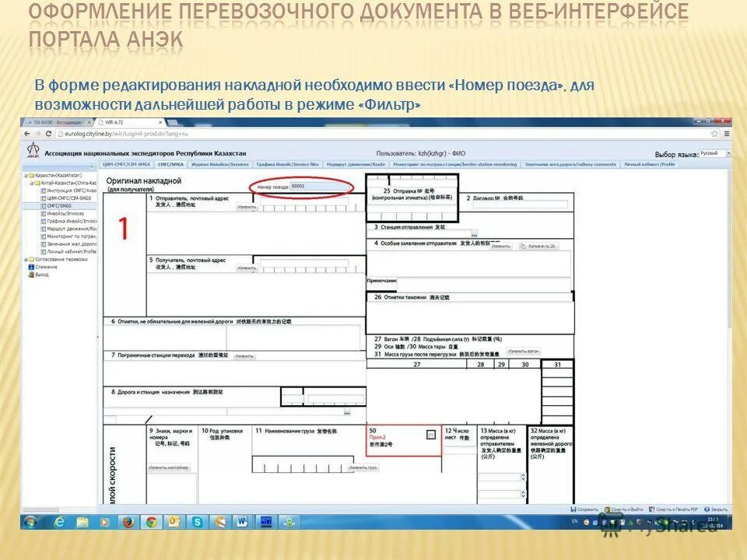This screenshot has width=747, height=560.
Task: Open the Windows Start button
Action: [x=30, y=523]
